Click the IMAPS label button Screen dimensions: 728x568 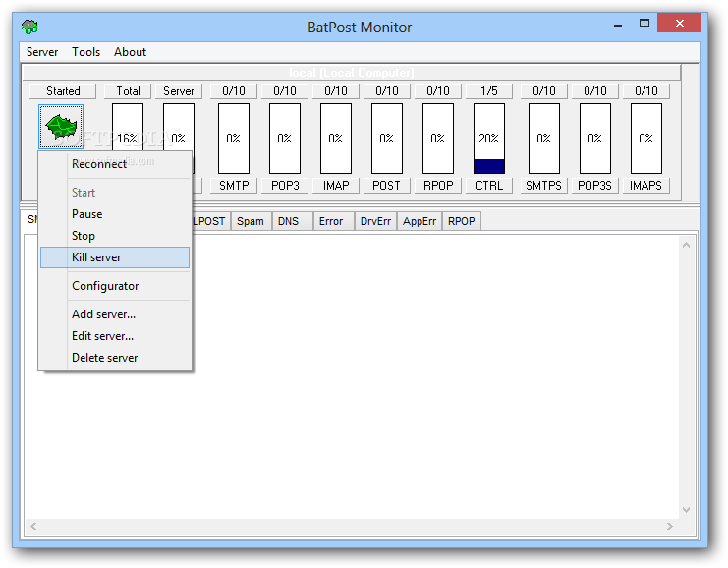pyautogui.click(x=645, y=186)
